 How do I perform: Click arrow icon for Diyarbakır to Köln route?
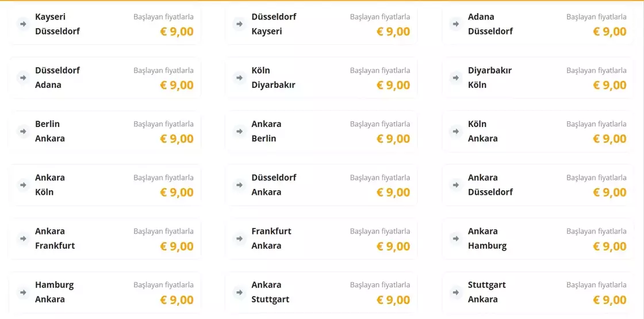pyautogui.click(x=456, y=78)
